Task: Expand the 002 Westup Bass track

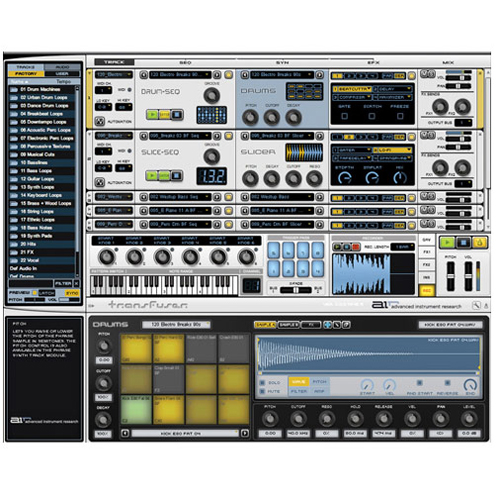Action: (x=89, y=197)
